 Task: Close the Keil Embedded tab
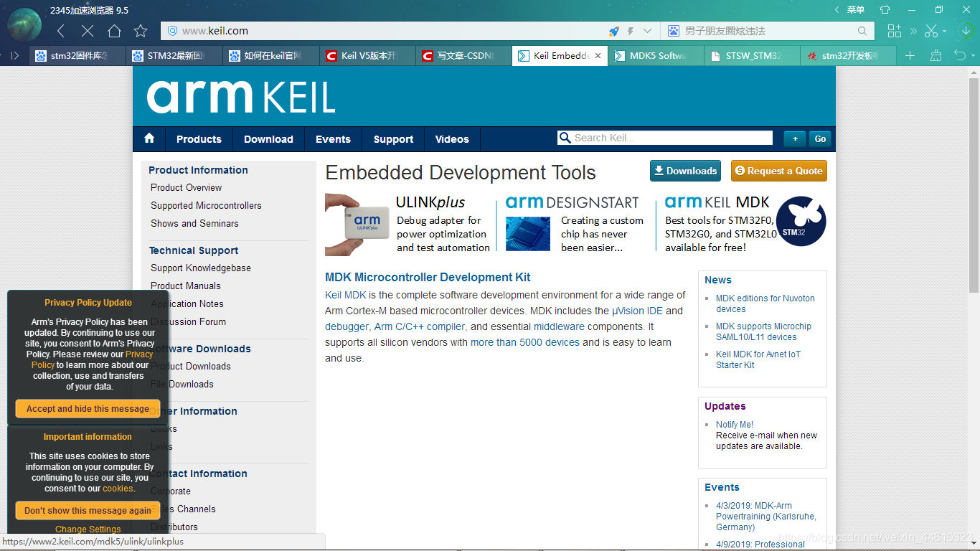pos(598,56)
